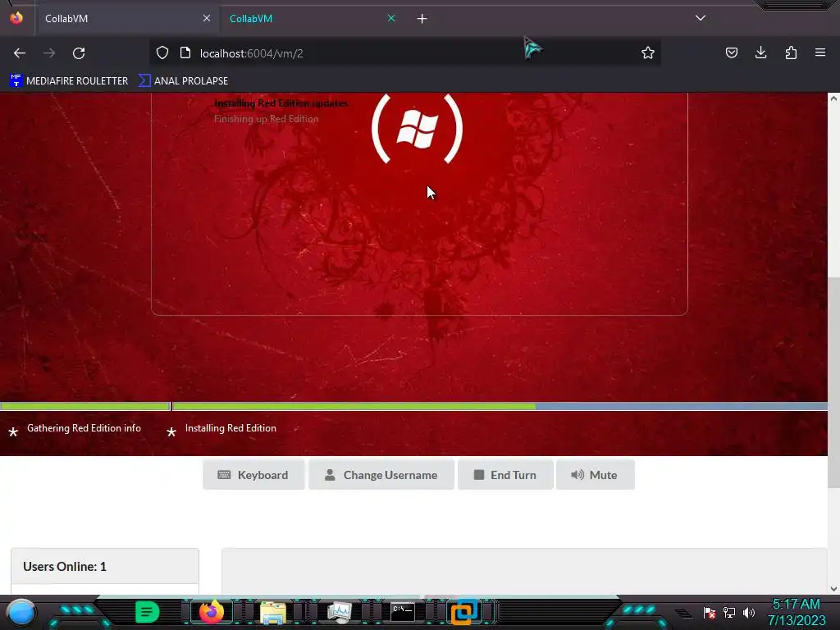Switch to the first CollabVM tab
This screenshot has height=630, width=840.
[126, 19]
